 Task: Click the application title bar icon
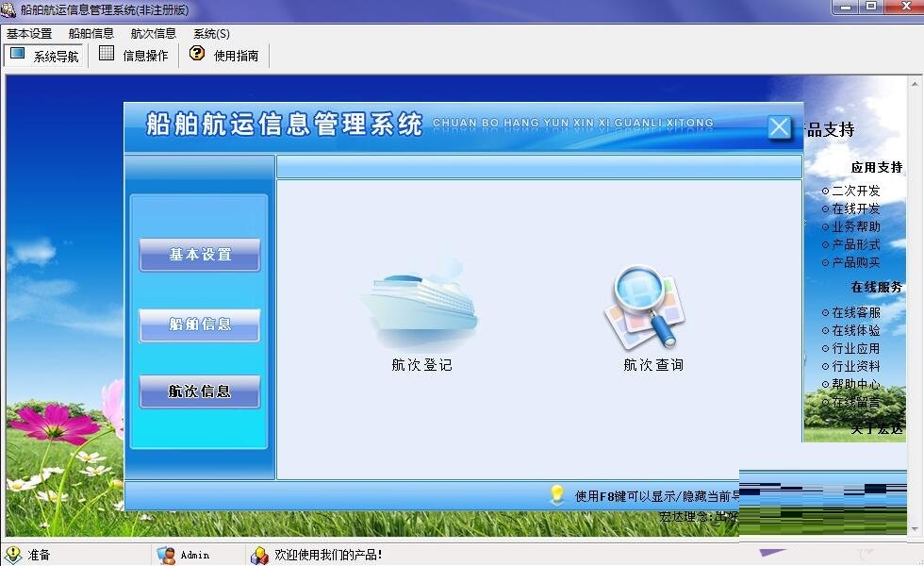pyautogui.click(x=8, y=9)
